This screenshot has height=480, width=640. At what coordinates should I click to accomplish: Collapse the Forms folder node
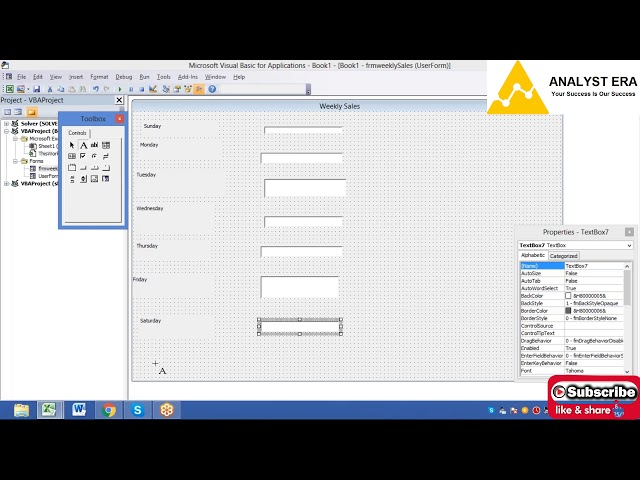point(15,161)
